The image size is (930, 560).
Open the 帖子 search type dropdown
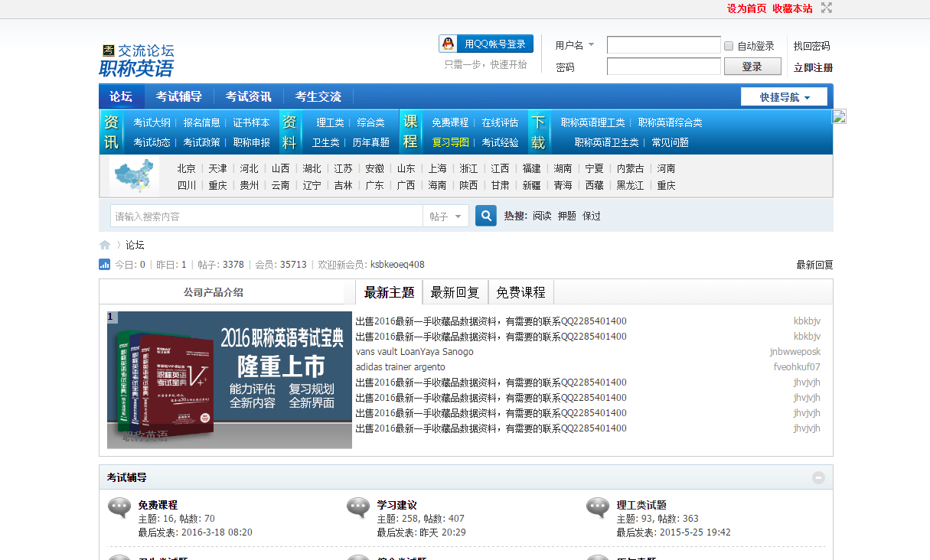[447, 216]
